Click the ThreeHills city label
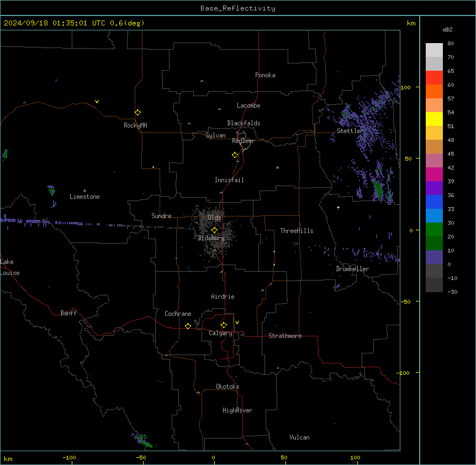 (297, 231)
